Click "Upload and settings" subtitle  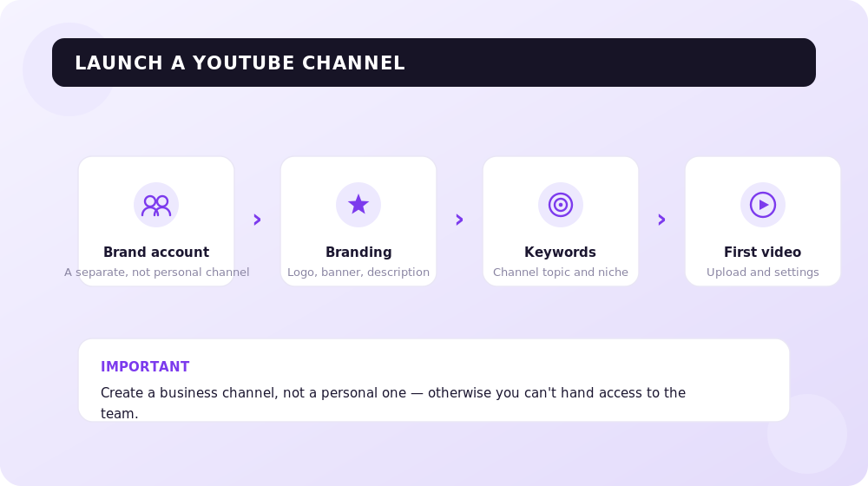coord(763,273)
